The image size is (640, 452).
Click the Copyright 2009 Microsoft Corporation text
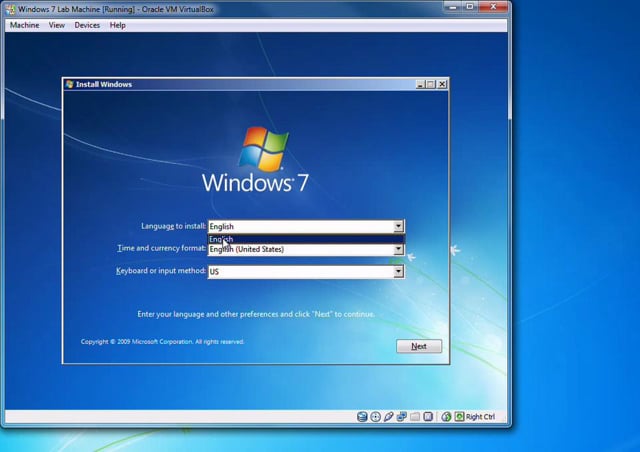pos(162,342)
